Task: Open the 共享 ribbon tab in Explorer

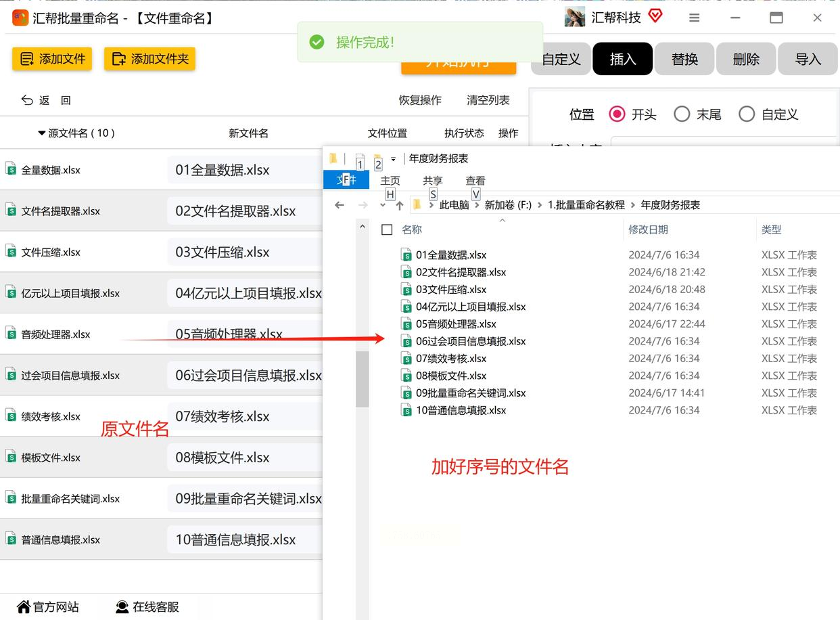Action: tap(433, 181)
